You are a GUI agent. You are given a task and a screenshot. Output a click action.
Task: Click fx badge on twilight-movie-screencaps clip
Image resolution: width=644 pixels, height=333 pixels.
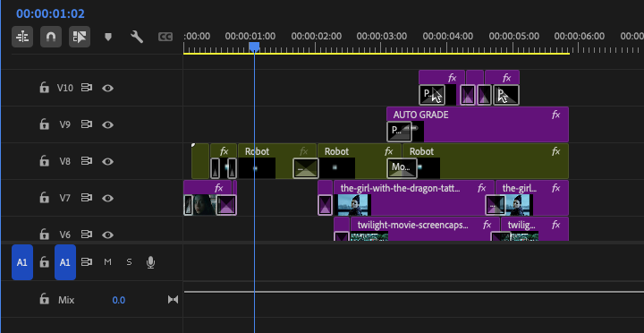pos(487,225)
